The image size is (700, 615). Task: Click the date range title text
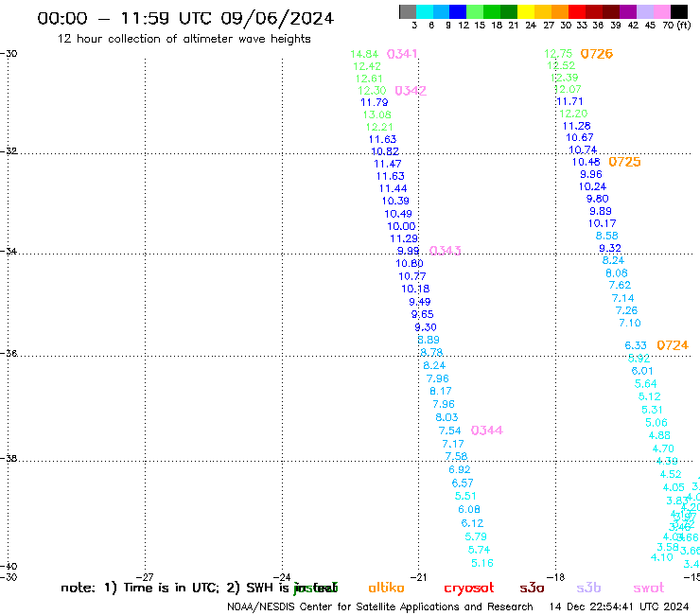[x=185, y=18]
